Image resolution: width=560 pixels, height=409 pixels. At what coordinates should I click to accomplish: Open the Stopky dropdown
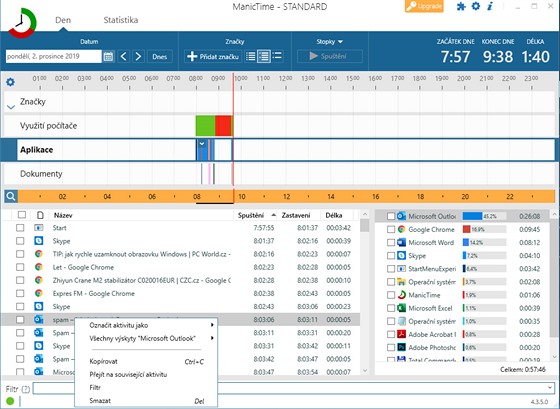tap(329, 42)
